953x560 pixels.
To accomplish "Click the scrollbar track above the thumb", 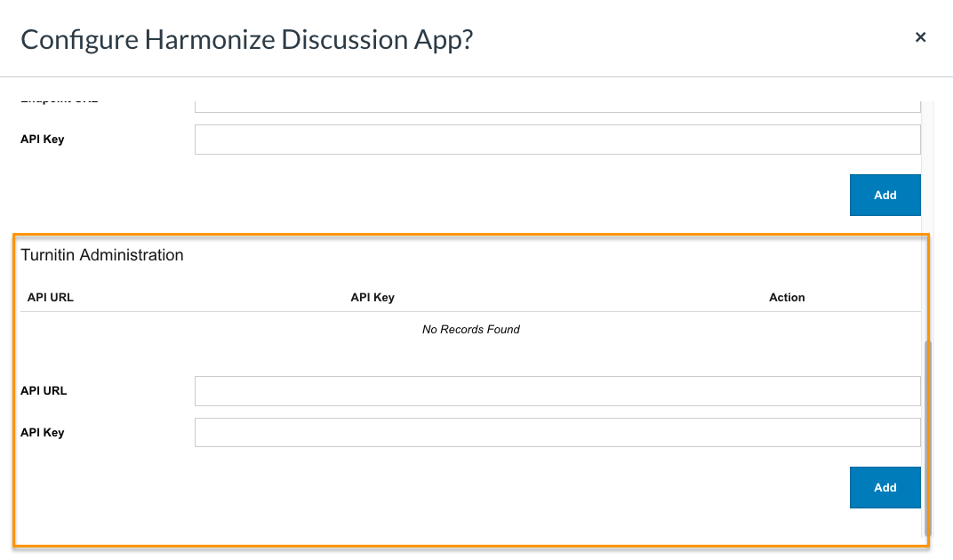I will point(925,222).
